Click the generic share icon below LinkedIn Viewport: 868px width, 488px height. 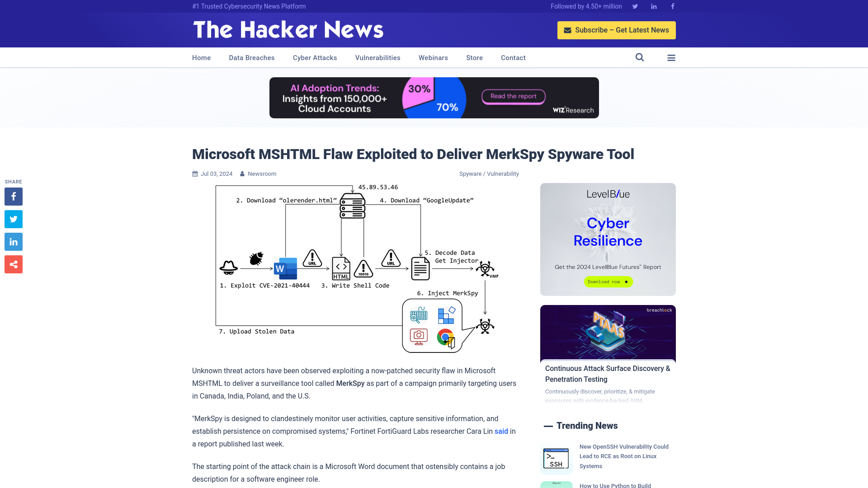point(13,264)
